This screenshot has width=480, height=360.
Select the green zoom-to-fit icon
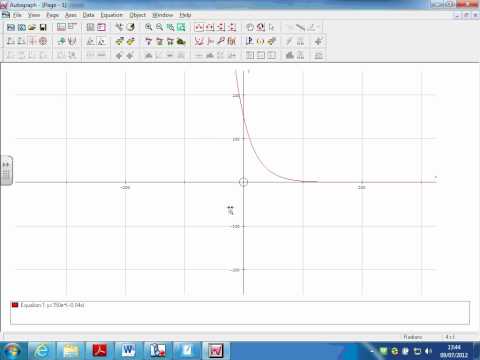181,27
